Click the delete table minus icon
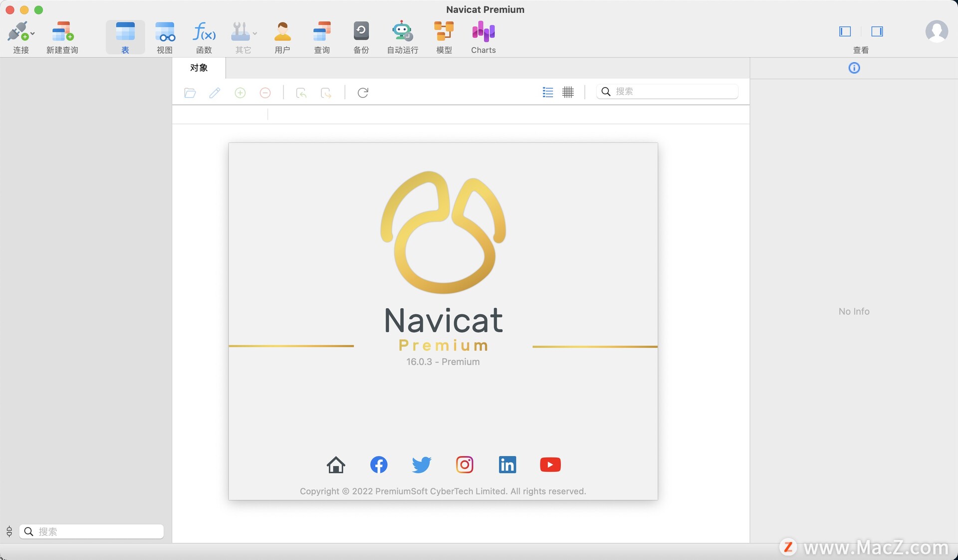The image size is (958, 560). [x=265, y=93]
